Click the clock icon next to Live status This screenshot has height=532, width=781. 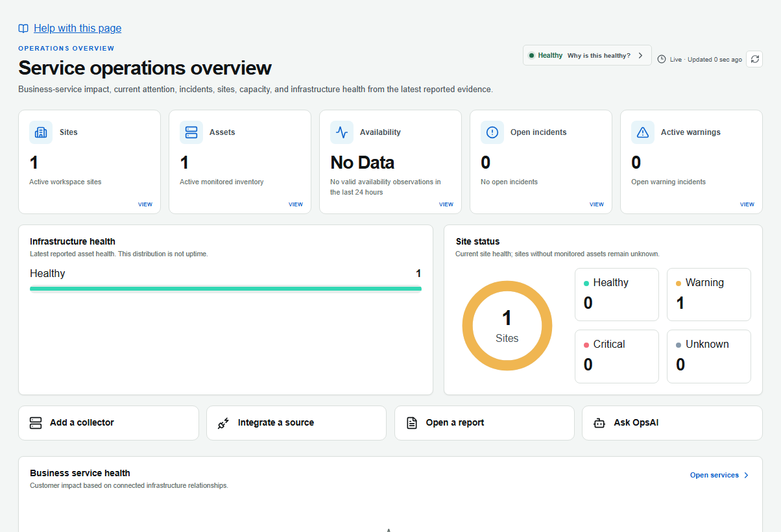pyautogui.click(x=662, y=59)
